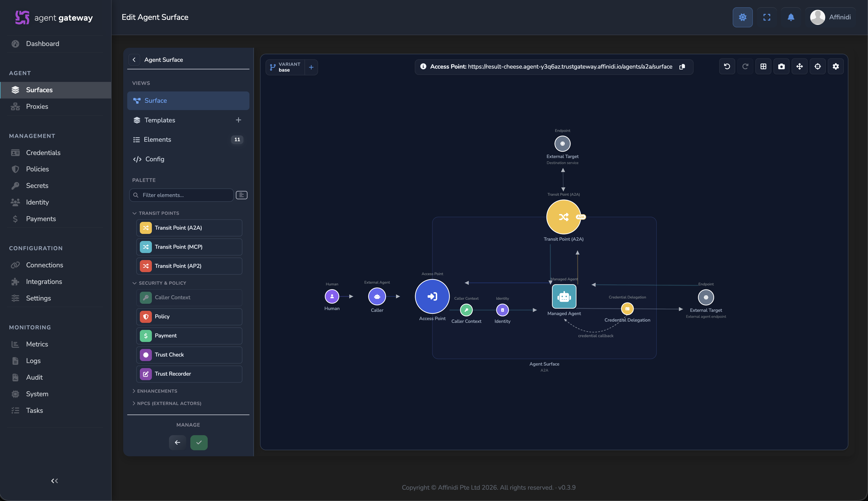Collapse the Transit Points section

point(156,213)
